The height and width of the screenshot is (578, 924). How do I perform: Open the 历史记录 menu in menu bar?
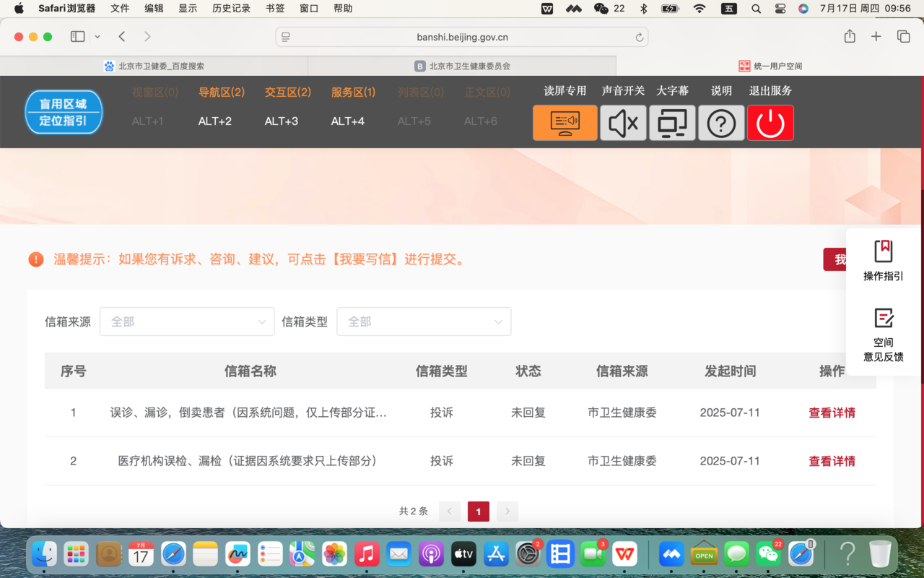point(231,9)
